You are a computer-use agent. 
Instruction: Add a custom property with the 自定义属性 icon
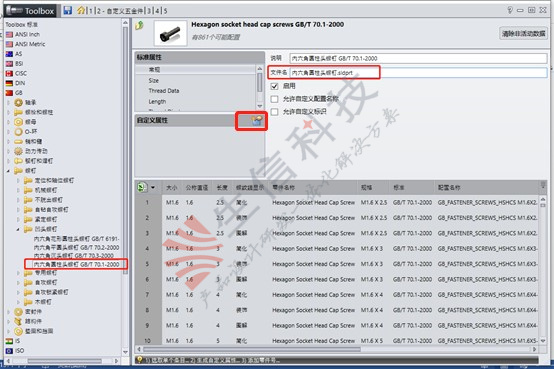tap(257, 121)
